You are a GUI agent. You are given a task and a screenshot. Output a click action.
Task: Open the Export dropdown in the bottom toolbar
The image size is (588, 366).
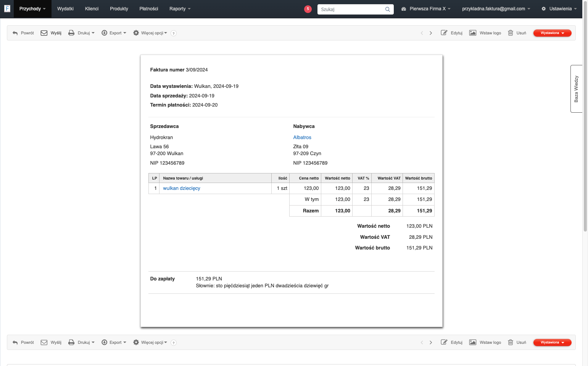pos(114,343)
